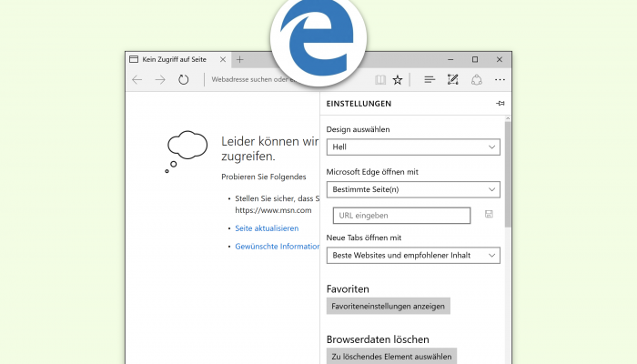Focus the 'URL eingeben' field
The width and height of the screenshot is (637, 364).
(x=401, y=216)
